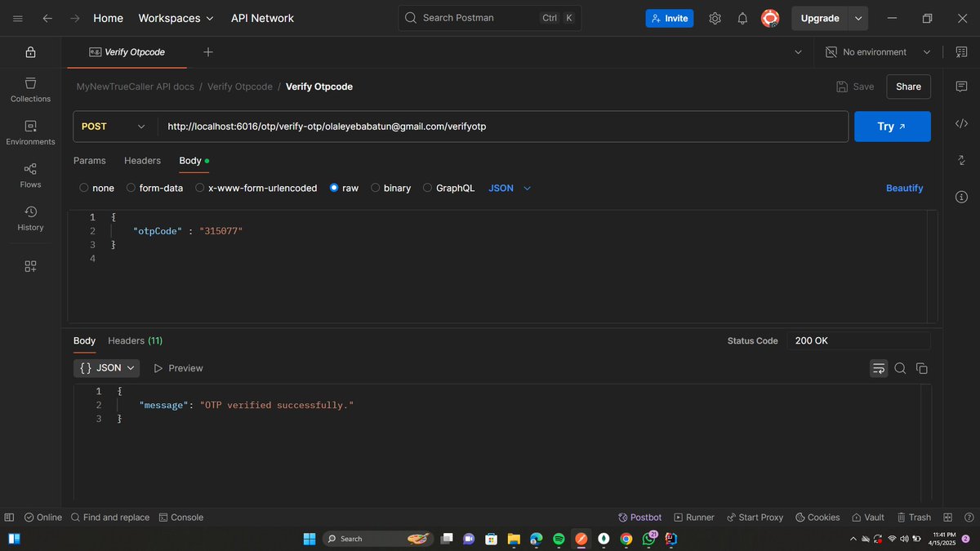
Task: Open the Flows sidebar panel
Action: pyautogui.click(x=30, y=176)
